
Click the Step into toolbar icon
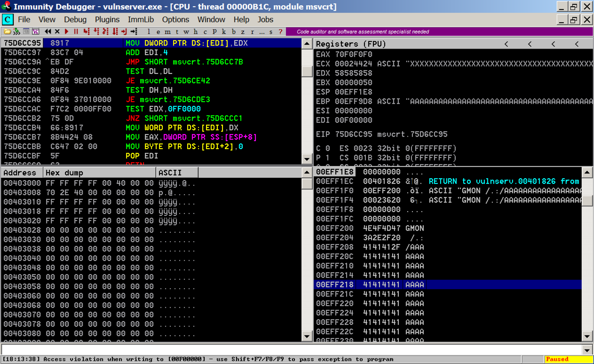tap(86, 32)
